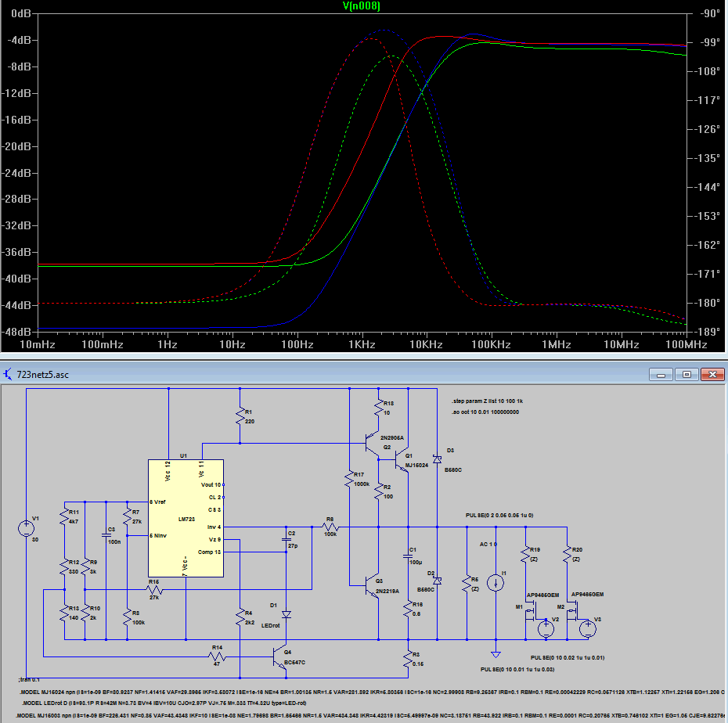Click the 6 Vref pin label on U1
The image size is (728, 723).
click(x=157, y=502)
